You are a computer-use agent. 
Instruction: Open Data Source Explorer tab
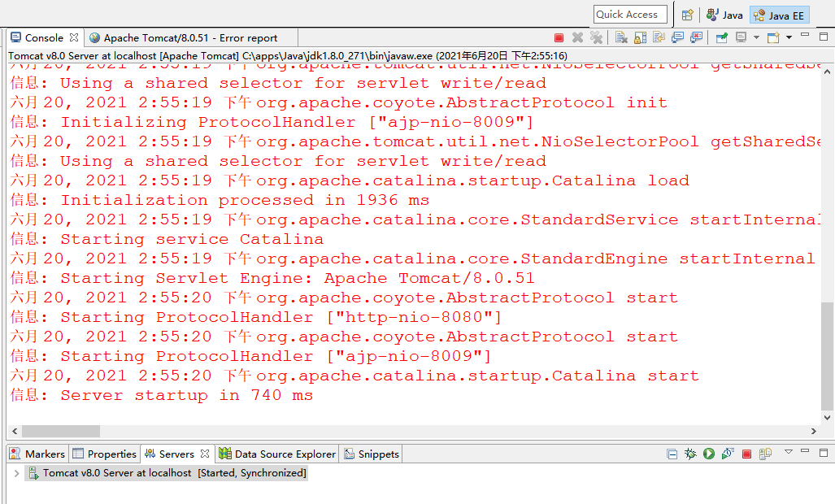[277, 454]
